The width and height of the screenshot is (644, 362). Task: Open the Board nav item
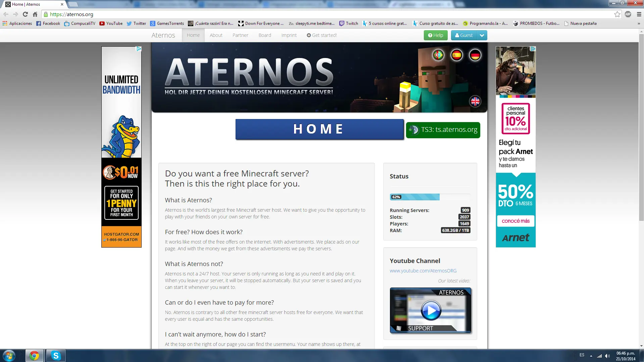click(265, 35)
